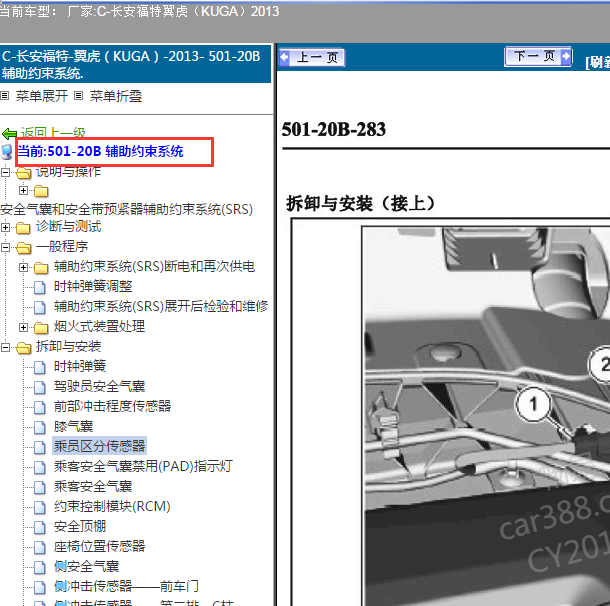The image size is (610, 606).
Task: Click callout number 1 in diagram
Action: (533, 404)
